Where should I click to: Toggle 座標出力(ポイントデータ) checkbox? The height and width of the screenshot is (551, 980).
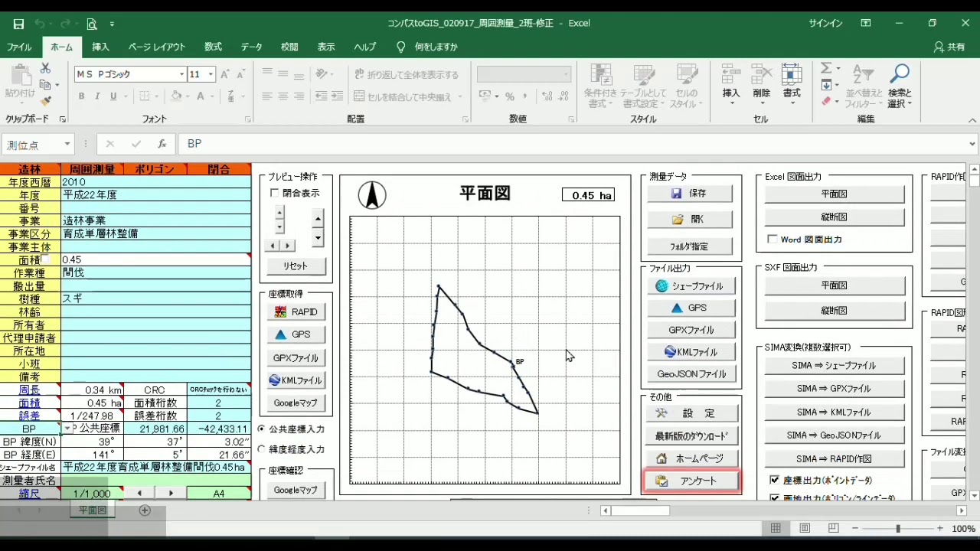[775, 481]
